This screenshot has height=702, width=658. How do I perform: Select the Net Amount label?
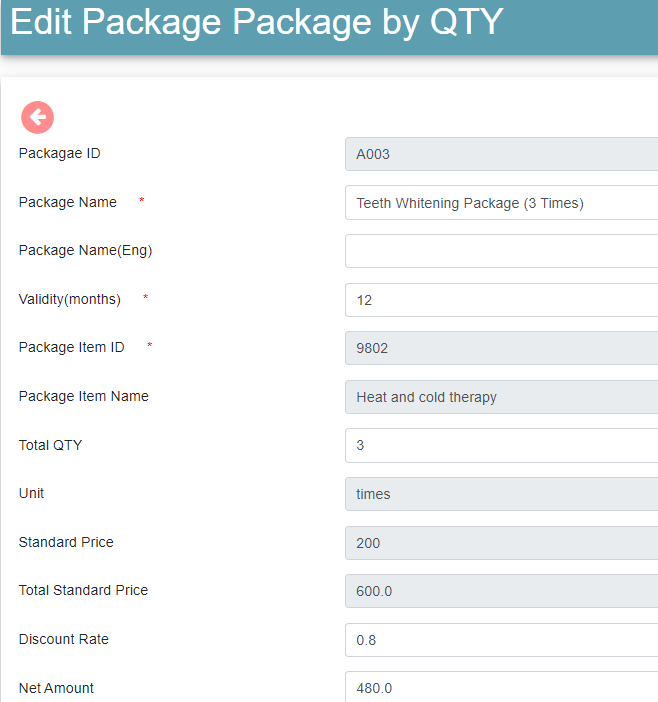coord(56,688)
